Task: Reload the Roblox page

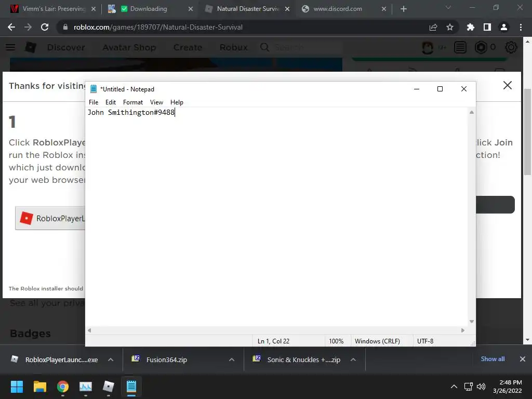Action: (x=45, y=27)
